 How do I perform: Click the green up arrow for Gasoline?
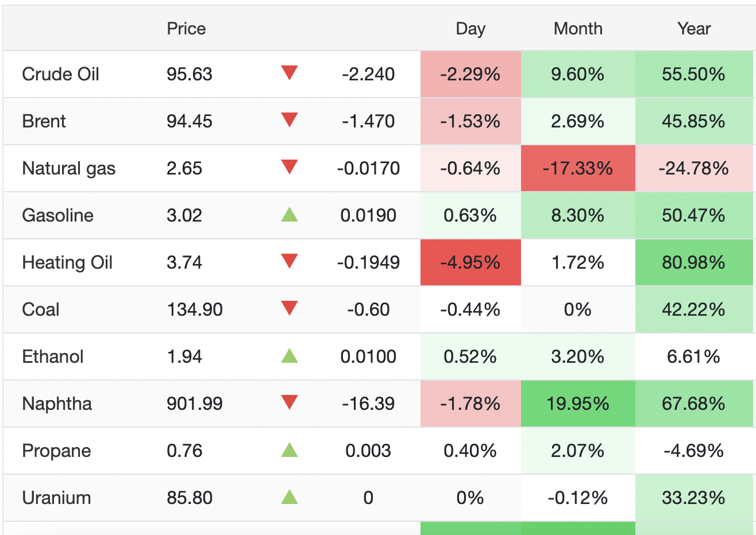pyautogui.click(x=290, y=215)
